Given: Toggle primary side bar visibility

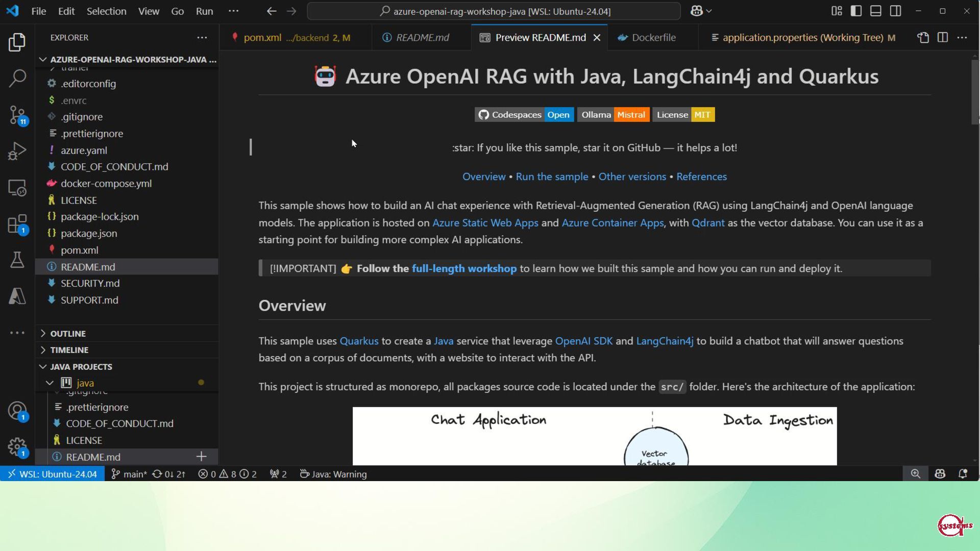Looking at the screenshot, I should [856, 11].
